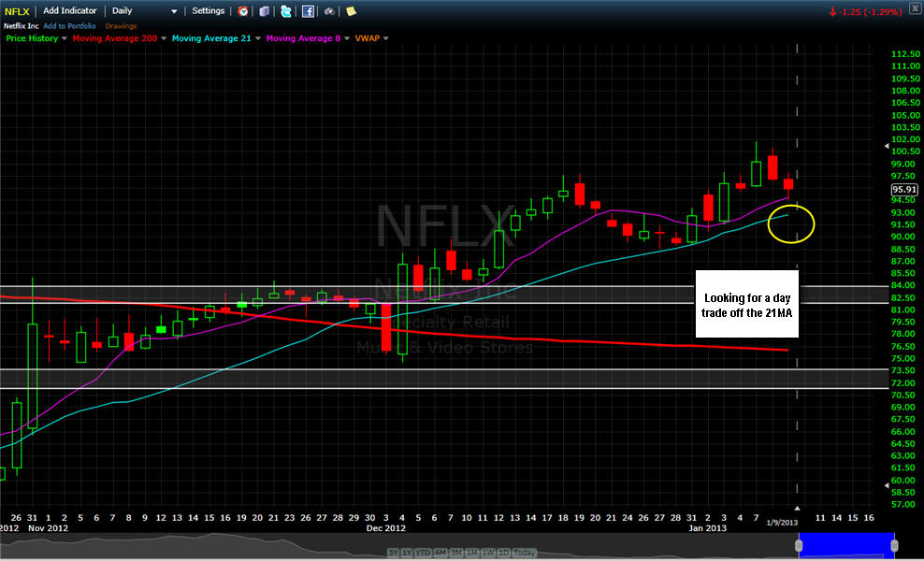Image resolution: width=924 pixels, height=561 pixels.
Task: Select the 1M range button
Action: tap(471, 553)
